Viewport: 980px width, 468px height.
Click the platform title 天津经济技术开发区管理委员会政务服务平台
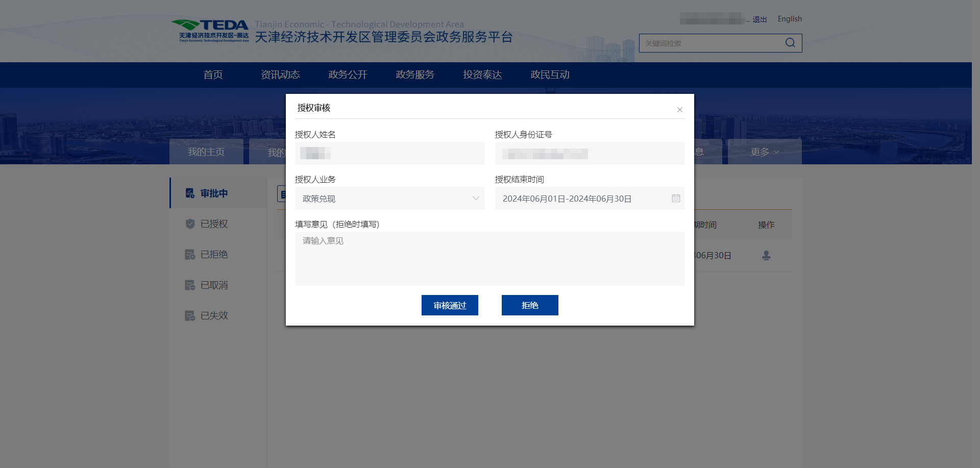tap(384, 37)
